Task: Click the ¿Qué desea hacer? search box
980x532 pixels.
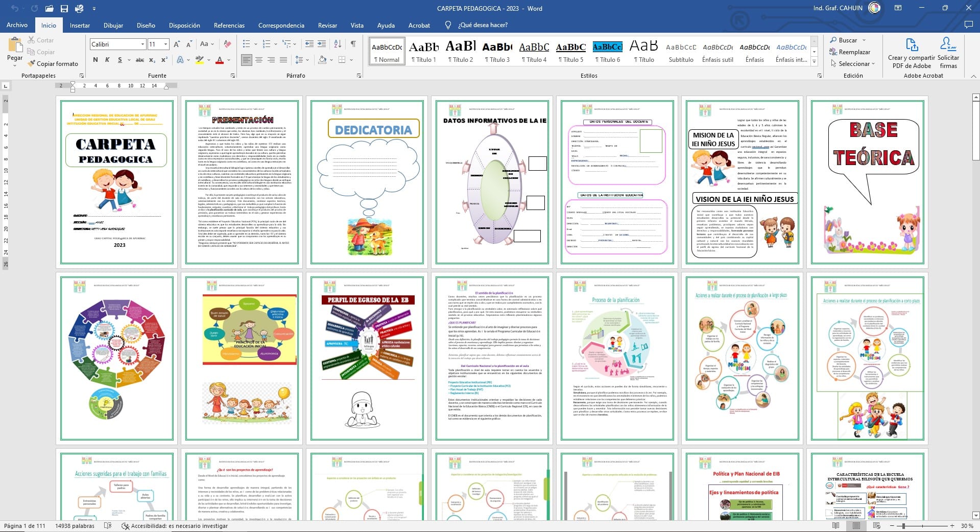Action: [483, 25]
